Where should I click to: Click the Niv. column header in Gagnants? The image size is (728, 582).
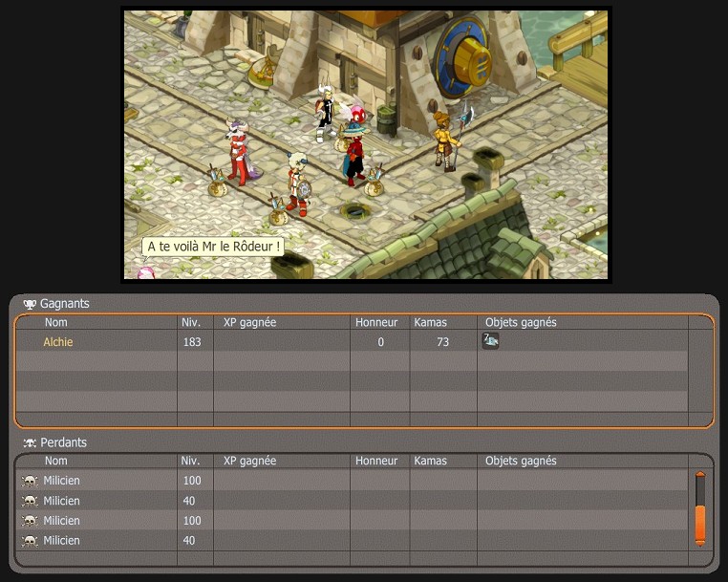[x=191, y=322]
